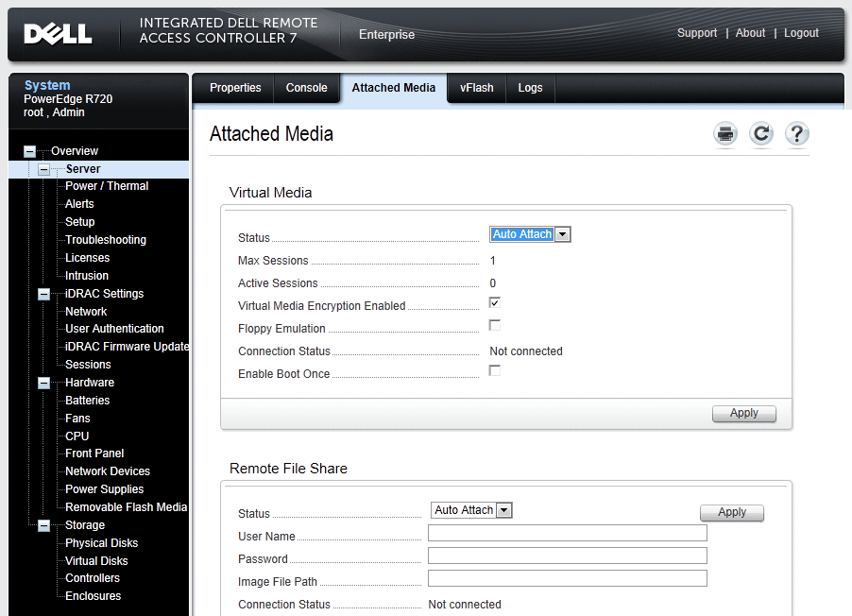Open Batteries in the navigation tree
The height and width of the screenshot is (616, 852).
pos(88,401)
